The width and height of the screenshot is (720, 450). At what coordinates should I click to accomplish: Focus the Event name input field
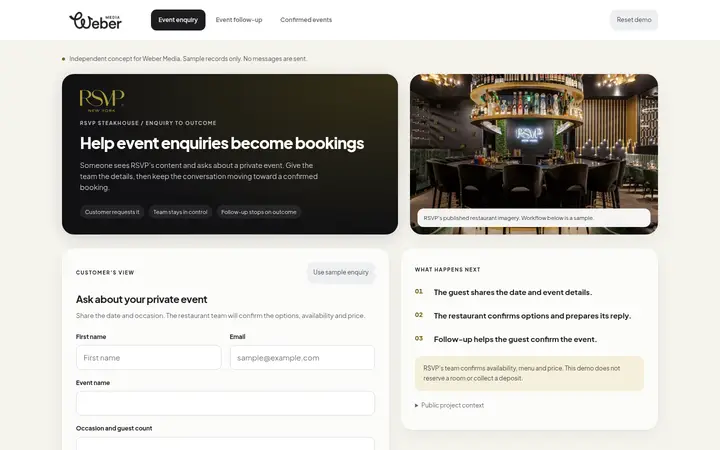tap(225, 403)
